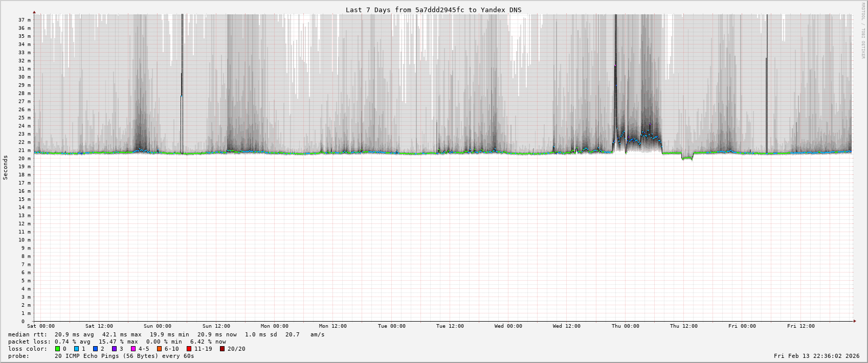The height and width of the screenshot is (363, 868).
Task: Click the RRDTOOL / TOBI OETIKER watermark
Action: 863,31
